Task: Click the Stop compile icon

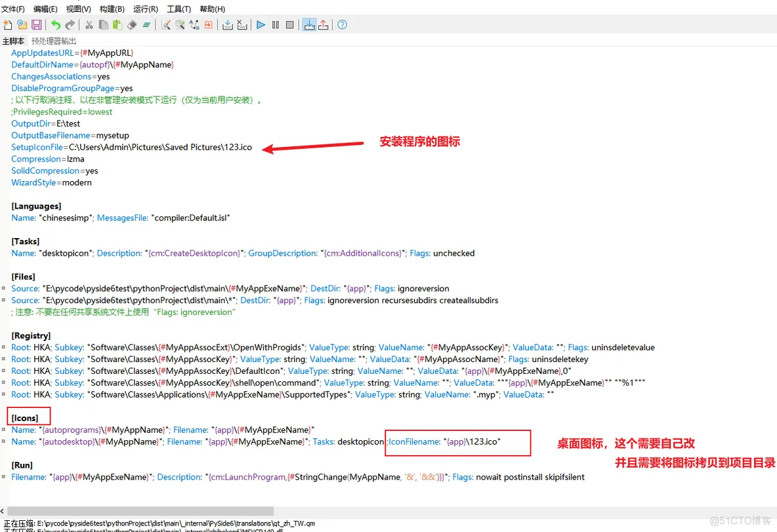Action: [242, 25]
